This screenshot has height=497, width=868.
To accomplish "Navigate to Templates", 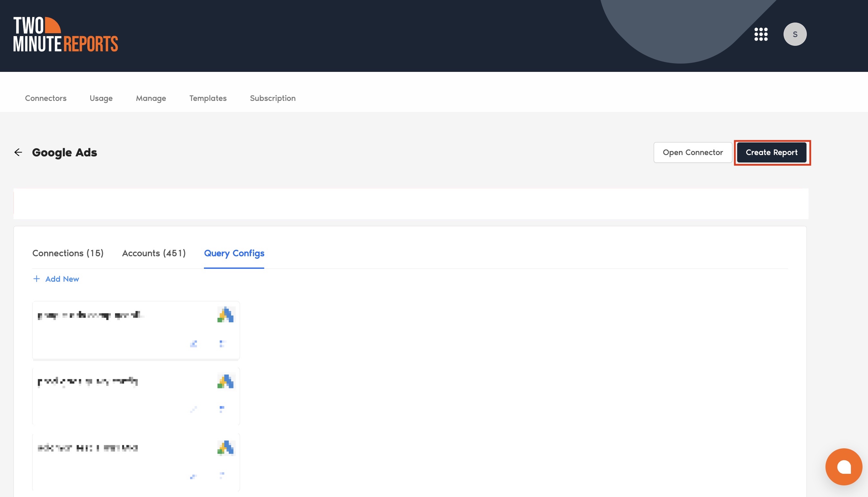I will [208, 98].
